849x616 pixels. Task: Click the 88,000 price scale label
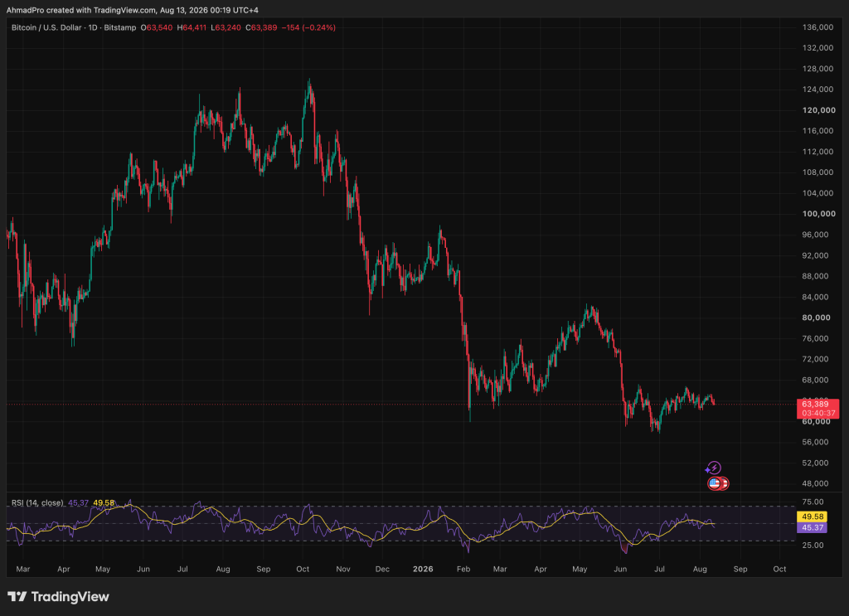[816, 276]
